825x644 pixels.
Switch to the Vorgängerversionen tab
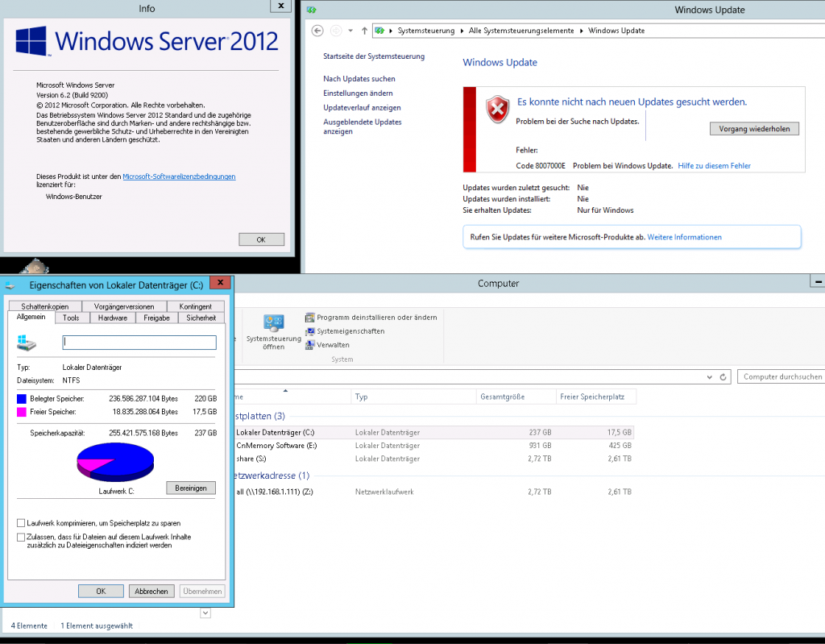[124, 306]
